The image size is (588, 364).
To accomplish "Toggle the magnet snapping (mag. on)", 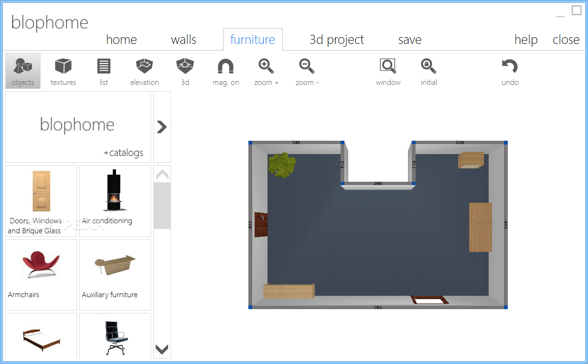I will point(225,71).
